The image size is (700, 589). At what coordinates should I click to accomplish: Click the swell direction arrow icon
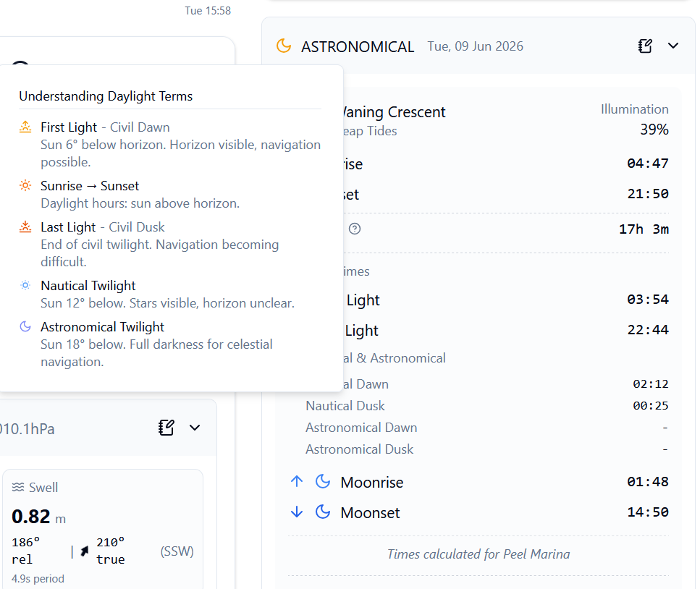(x=85, y=551)
